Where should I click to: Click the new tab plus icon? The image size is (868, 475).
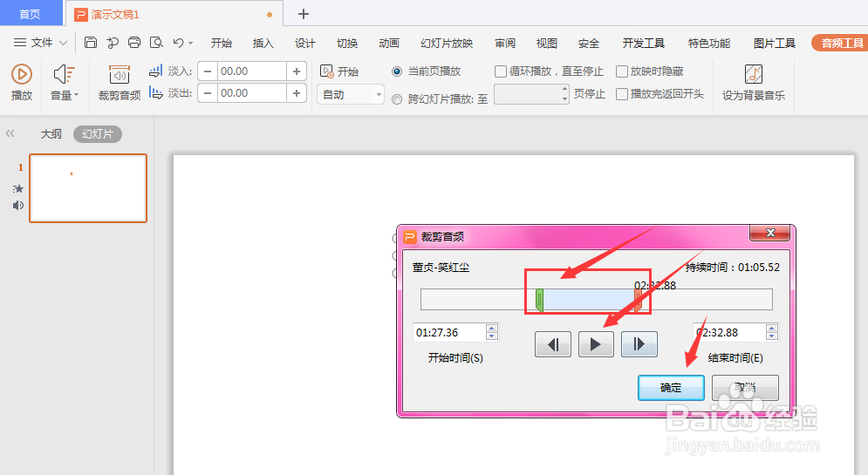304,14
